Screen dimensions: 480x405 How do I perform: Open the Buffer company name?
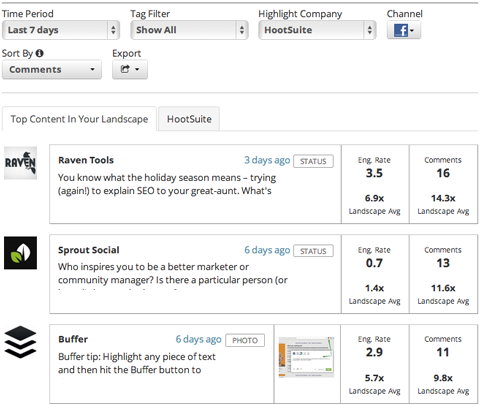click(x=73, y=339)
